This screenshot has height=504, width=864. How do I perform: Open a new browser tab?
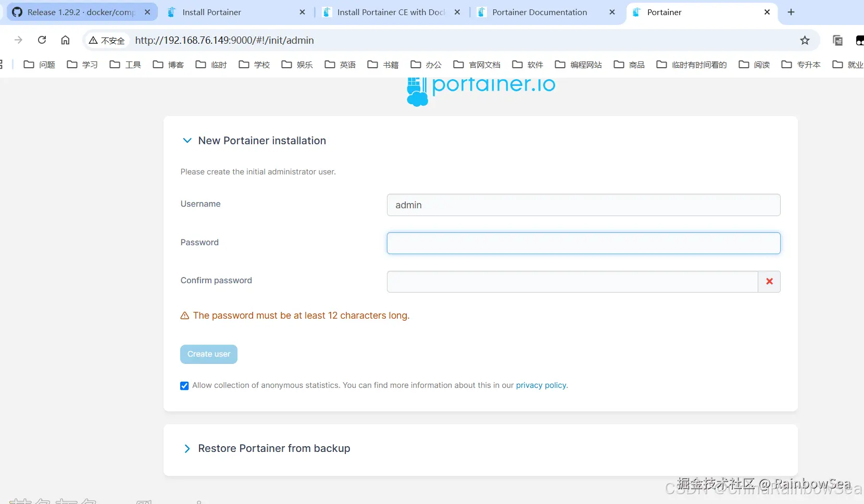pos(791,12)
